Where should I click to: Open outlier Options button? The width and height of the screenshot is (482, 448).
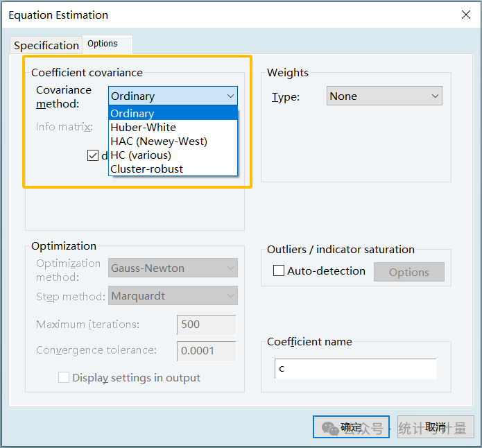click(x=409, y=272)
